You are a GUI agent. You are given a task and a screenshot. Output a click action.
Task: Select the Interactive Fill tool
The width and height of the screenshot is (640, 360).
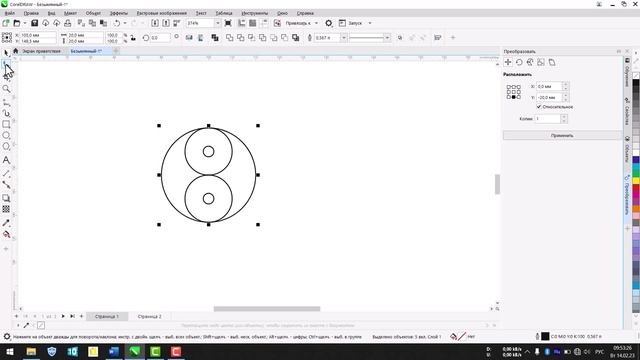click(x=6, y=234)
